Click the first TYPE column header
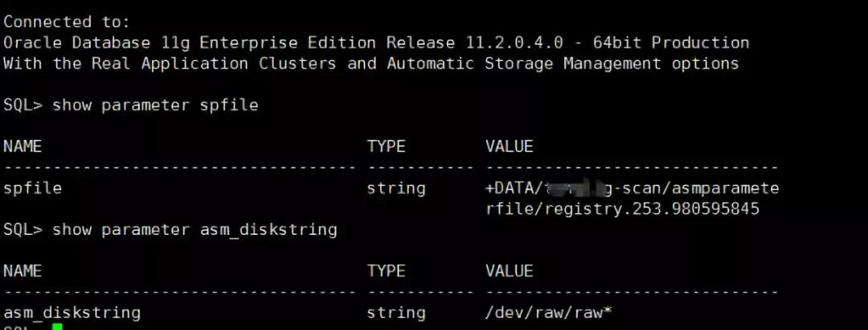 (x=386, y=146)
